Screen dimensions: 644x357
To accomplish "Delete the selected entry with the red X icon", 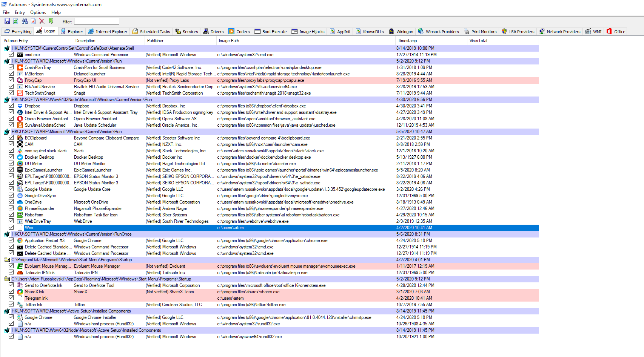I will pos(42,21).
